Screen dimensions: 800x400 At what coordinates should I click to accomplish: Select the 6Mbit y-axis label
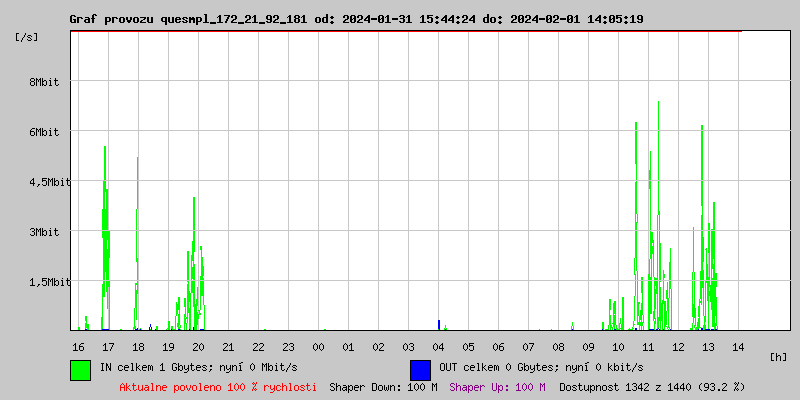[44, 132]
